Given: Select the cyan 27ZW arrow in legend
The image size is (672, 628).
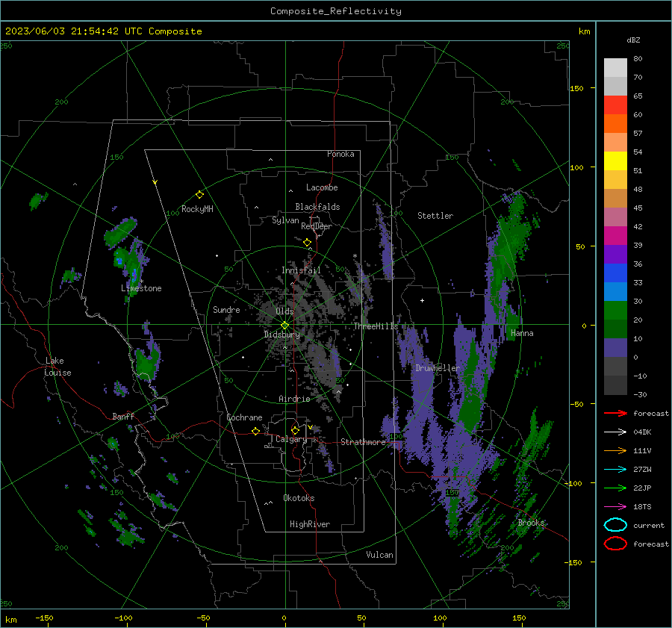Looking at the screenshot, I should 615,470.
